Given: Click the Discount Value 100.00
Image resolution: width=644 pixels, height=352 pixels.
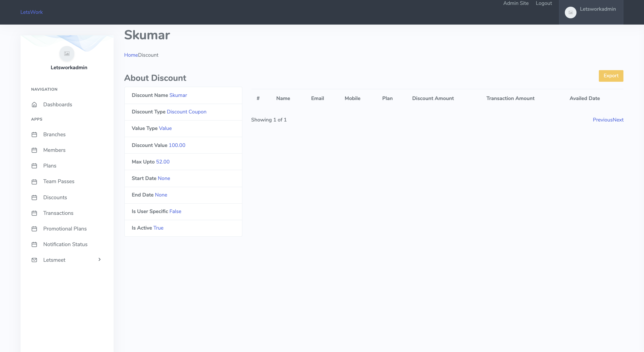Looking at the screenshot, I should [177, 145].
